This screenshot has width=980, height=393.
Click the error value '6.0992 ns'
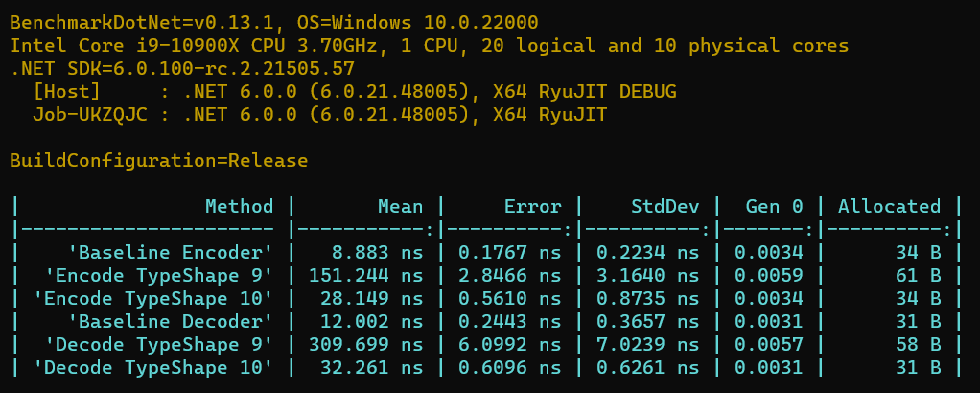(x=510, y=344)
